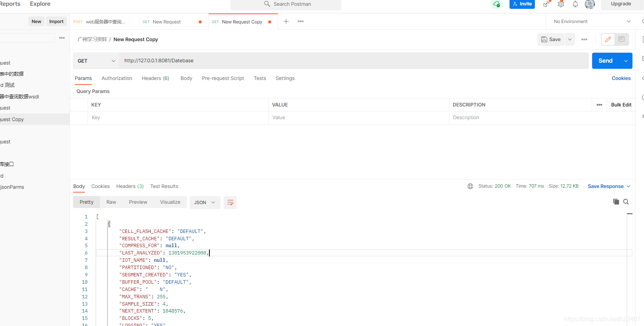Screen dimensions: 644x326
Task: Open the Reports menu item
Action: pos(10,4)
